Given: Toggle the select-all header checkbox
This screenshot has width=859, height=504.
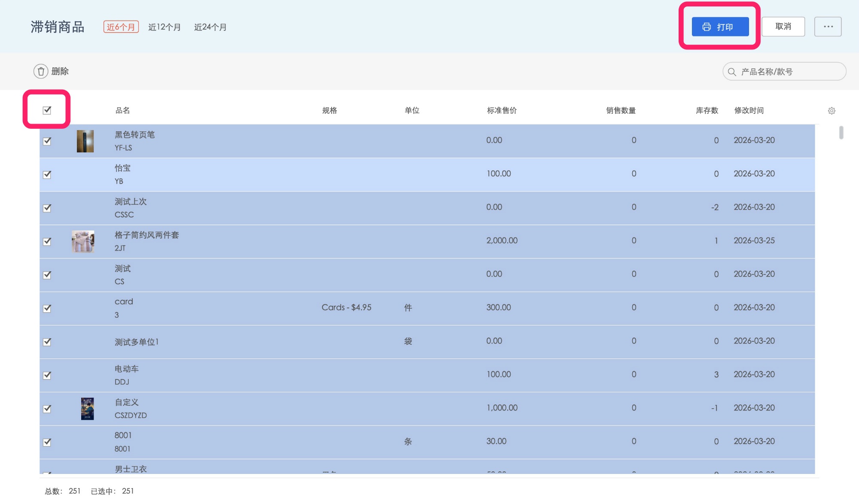Looking at the screenshot, I should (47, 110).
